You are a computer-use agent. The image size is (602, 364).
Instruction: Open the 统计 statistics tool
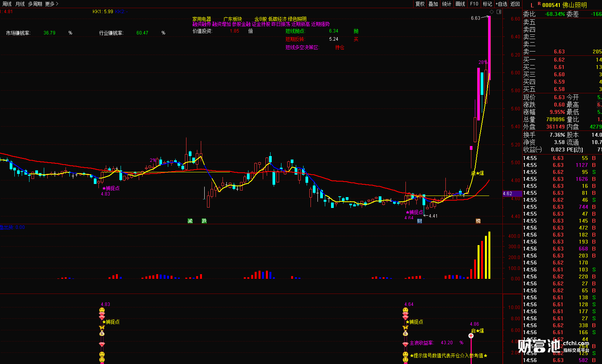[447, 4]
